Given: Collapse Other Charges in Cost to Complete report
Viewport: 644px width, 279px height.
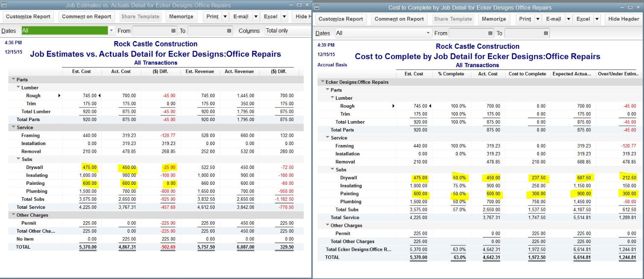Looking at the screenshot, I should coord(327,226).
